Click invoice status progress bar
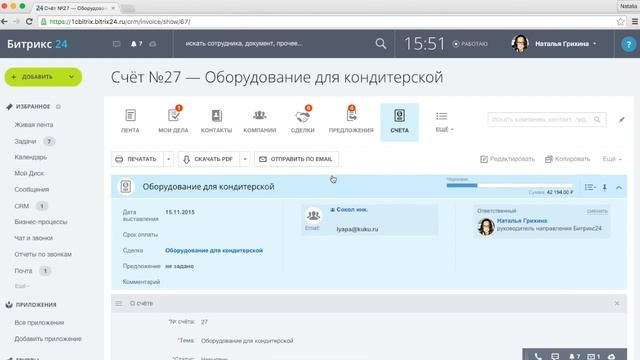 (x=509, y=185)
